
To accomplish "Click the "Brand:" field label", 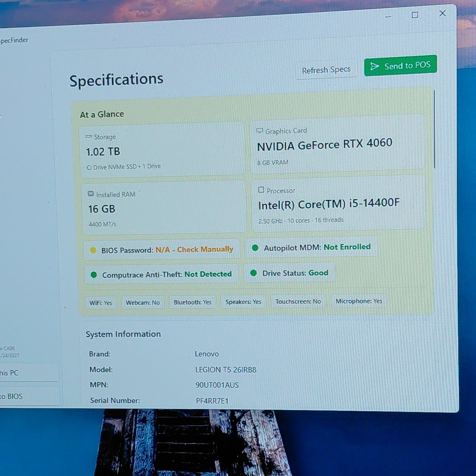I will [100, 354].
